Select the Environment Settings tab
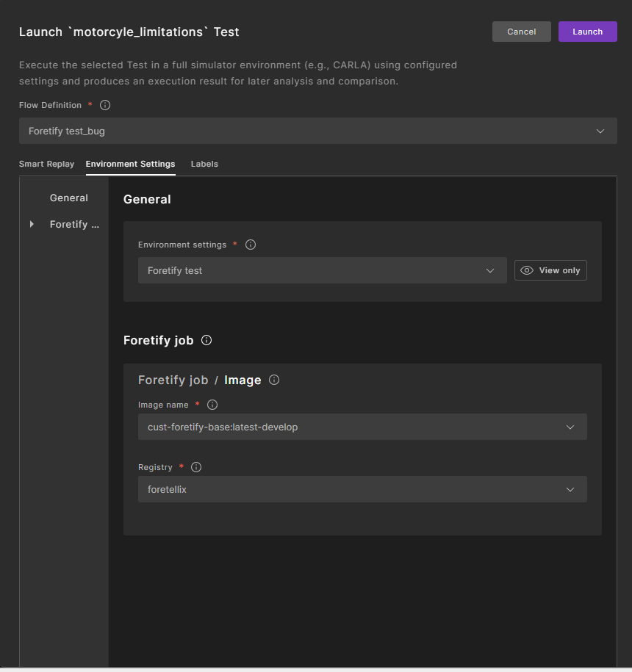The width and height of the screenshot is (632, 672). coord(130,164)
